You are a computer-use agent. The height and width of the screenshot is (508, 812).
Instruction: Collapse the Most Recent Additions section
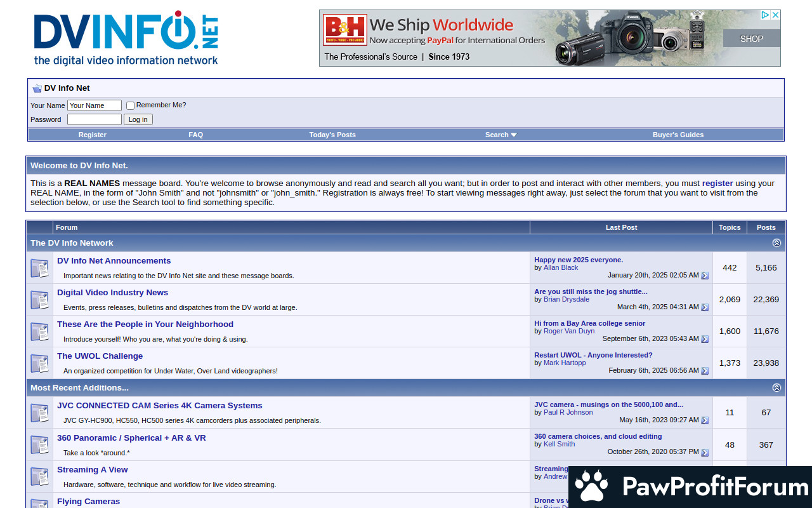click(776, 388)
